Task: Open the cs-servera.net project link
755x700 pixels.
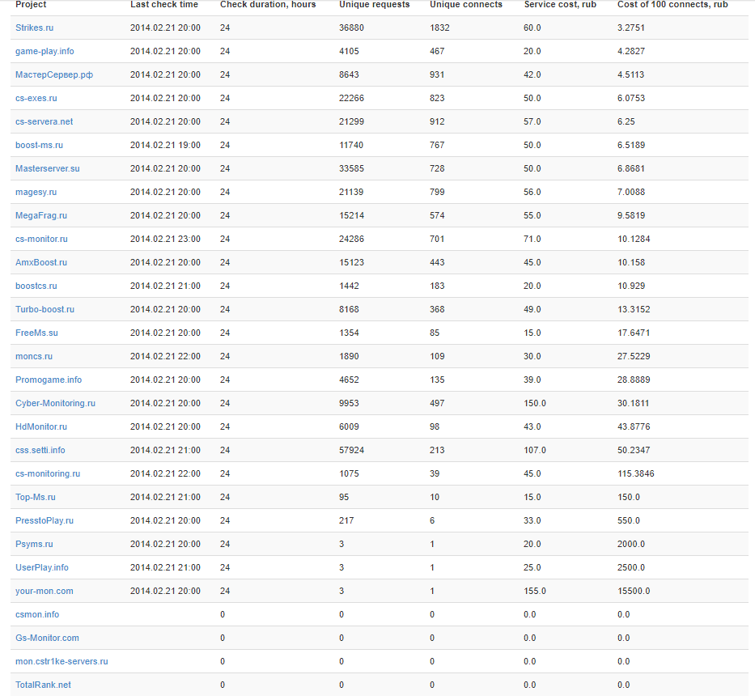Action: [44, 122]
